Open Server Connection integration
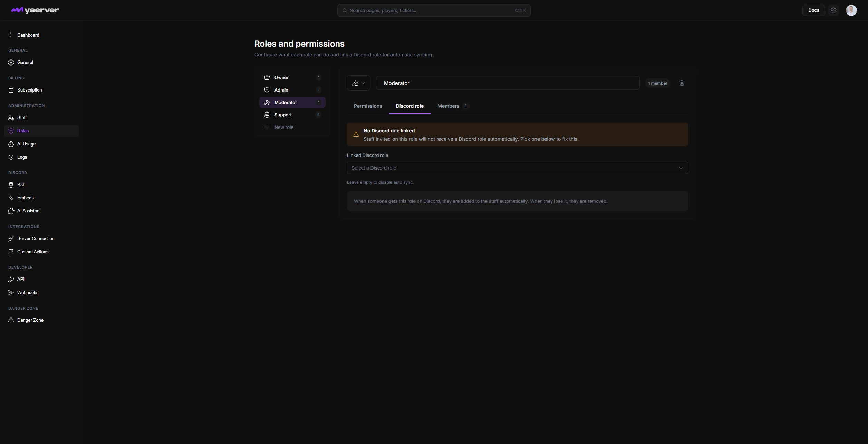The width and height of the screenshot is (868, 444). (41, 239)
